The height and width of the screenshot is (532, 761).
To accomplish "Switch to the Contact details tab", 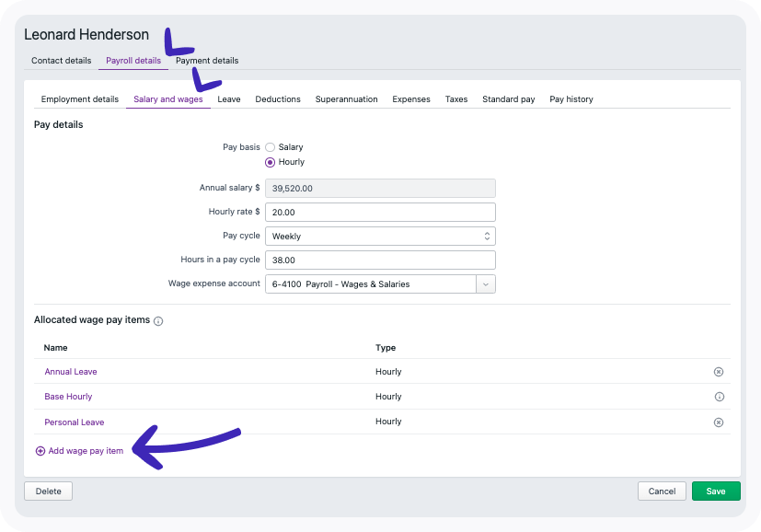I will pyautogui.click(x=61, y=61).
